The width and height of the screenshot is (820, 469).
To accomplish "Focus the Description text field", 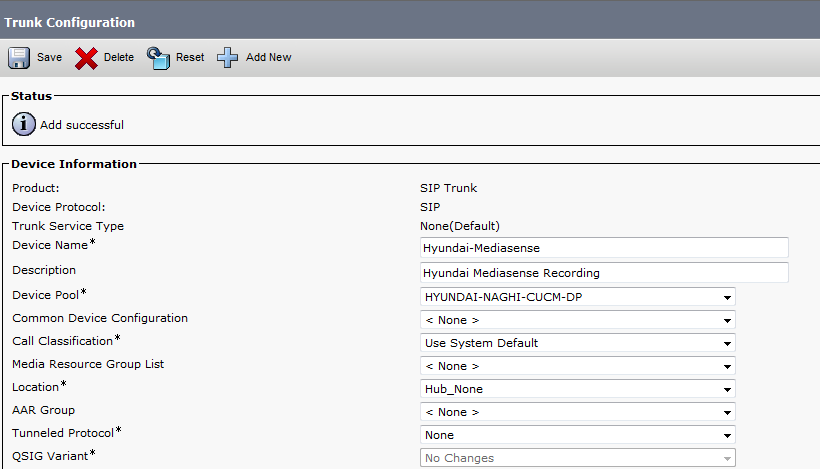I will [x=604, y=273].
